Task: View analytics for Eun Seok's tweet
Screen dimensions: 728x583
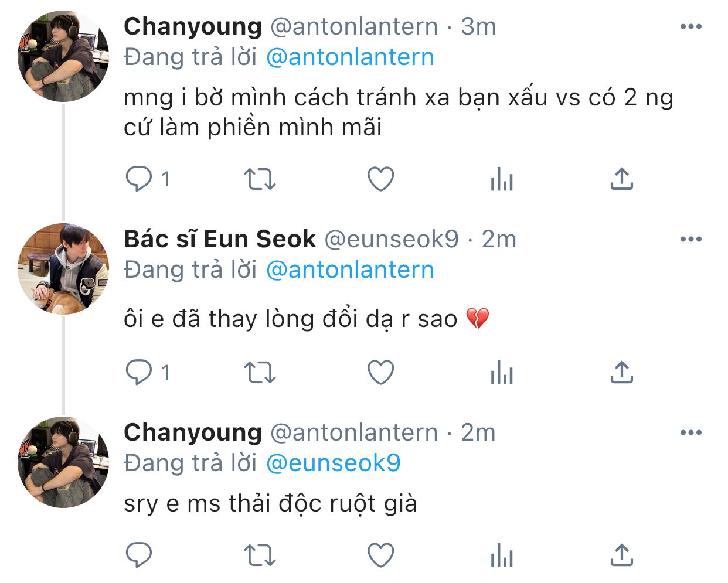Action: (502, 373)
